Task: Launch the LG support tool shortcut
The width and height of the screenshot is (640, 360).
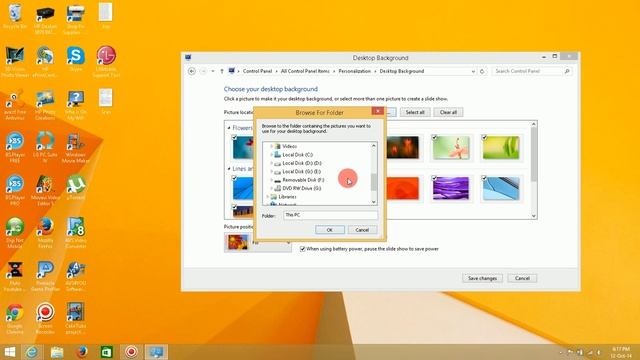Action: tap(106, 61)
